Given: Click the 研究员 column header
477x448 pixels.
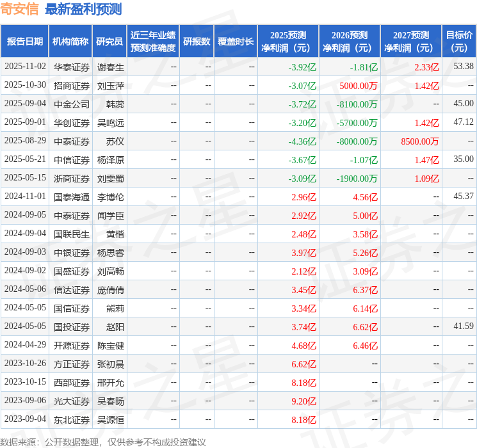Looking at the screenshot, I should tap(109, 41).
